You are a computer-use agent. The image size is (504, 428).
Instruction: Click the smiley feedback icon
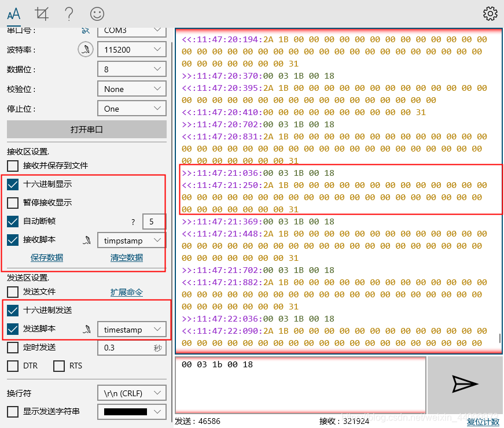coord(97,14)
